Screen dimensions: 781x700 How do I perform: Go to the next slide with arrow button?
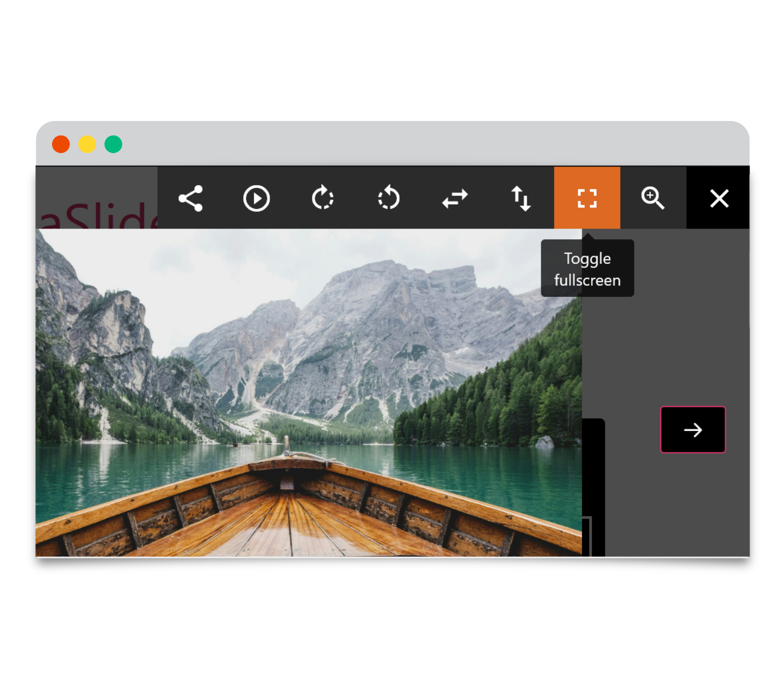(x=693, y=430)
